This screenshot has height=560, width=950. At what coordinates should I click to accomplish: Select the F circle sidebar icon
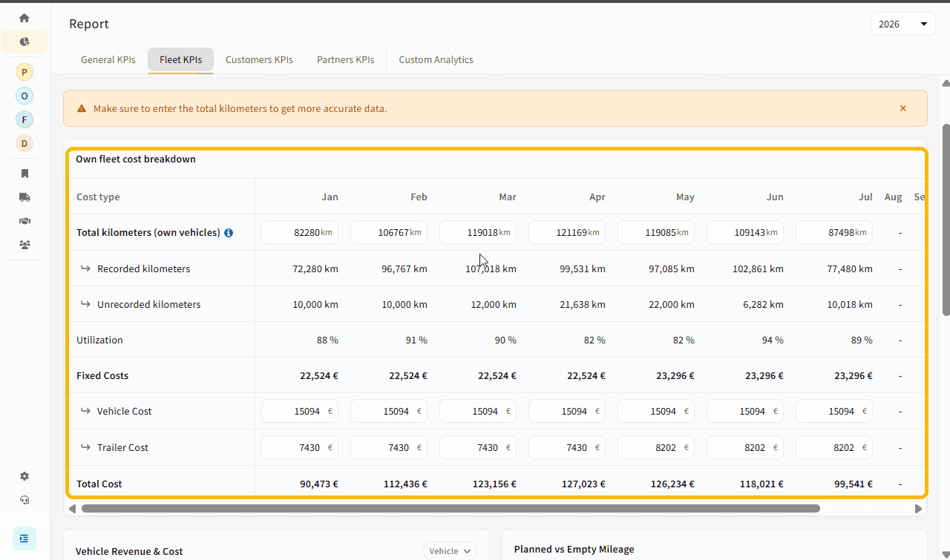[24, 119]
